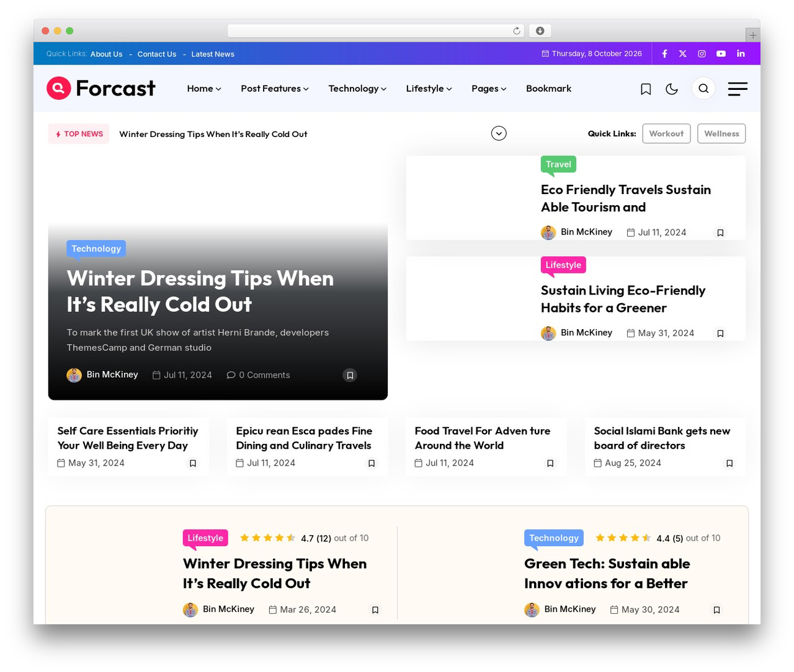Open Eco Friendly Travels Sustain Able Tourism article
The image size is (794, 672).
click(x=626, y=198)
